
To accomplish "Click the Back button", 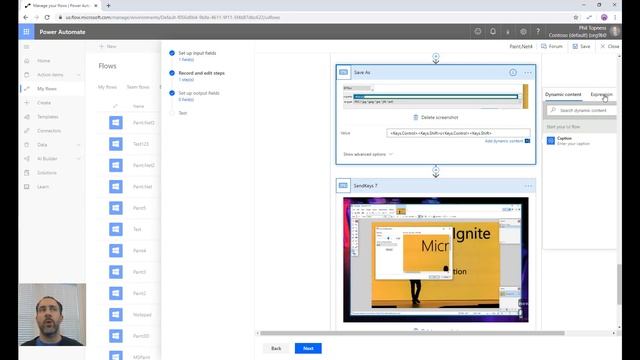I will (276, 349).
